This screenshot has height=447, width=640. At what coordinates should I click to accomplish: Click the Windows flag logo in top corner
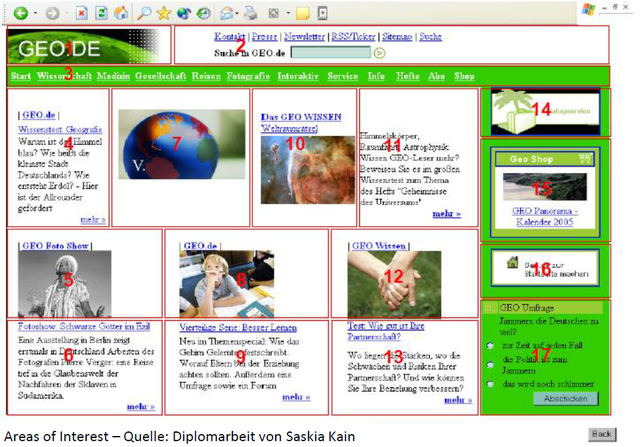point(588,9)
